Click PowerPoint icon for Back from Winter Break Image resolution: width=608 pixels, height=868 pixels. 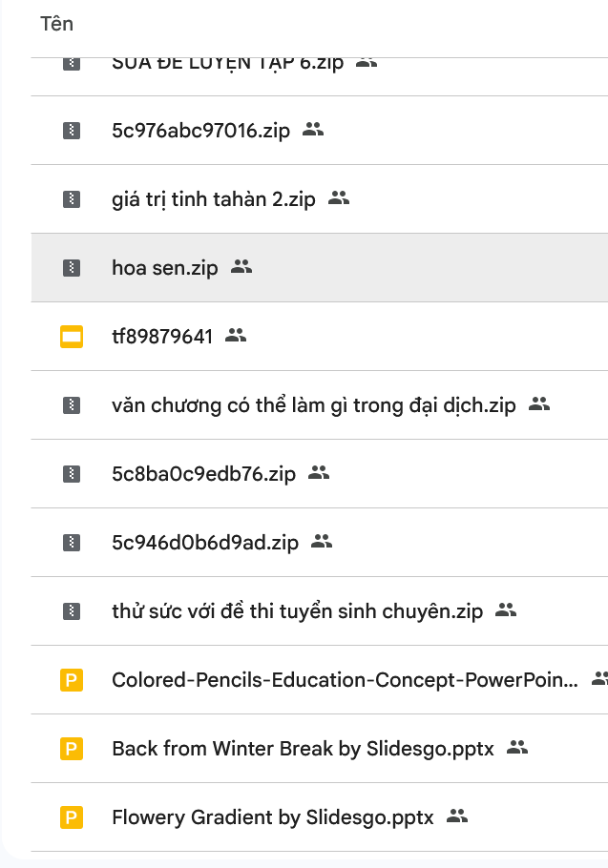click(71, 749)
